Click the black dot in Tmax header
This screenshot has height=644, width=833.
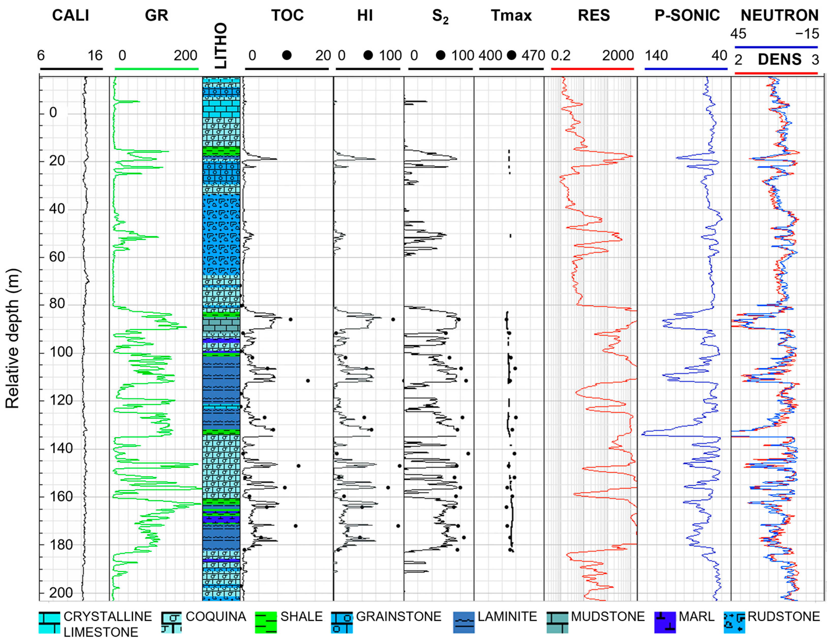tap(512, 55)
